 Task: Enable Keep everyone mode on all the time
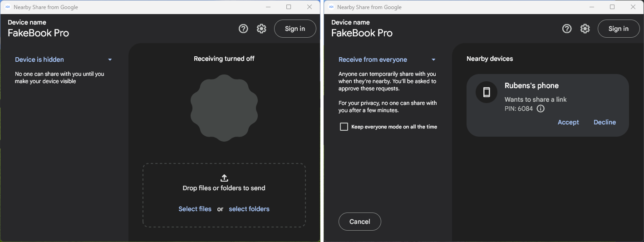[344, 127]
